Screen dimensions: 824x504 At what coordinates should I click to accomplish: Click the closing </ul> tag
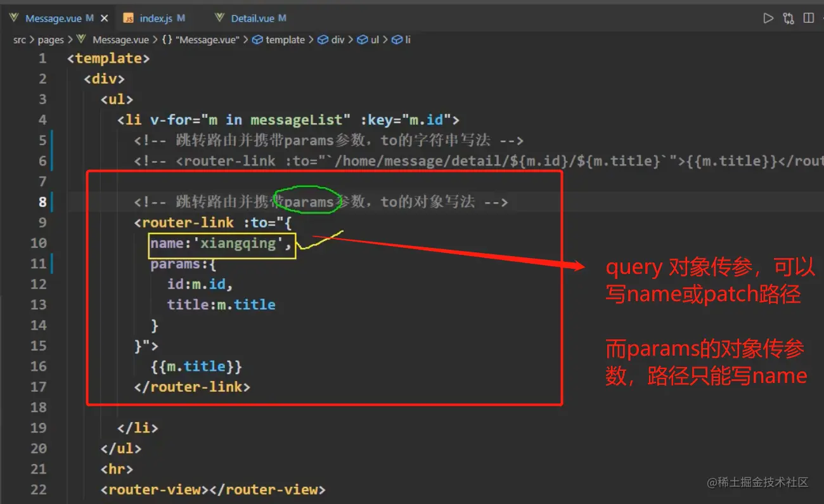[121, 448]
